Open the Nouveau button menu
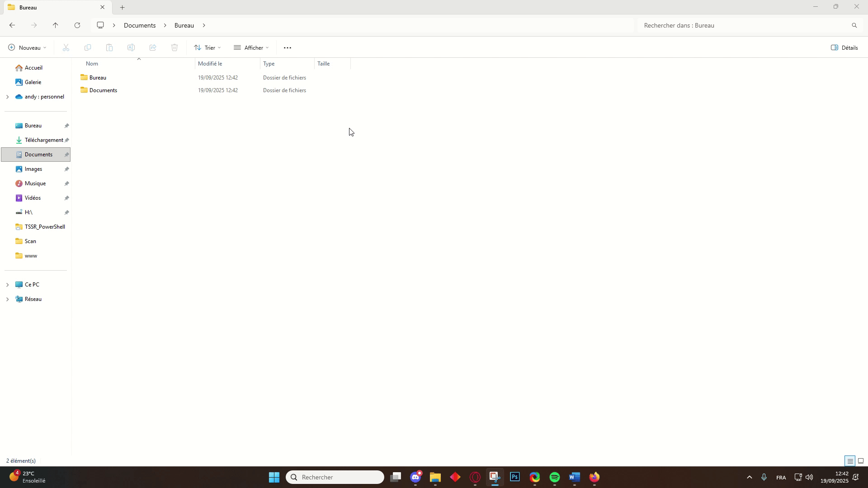This screenshot has height=488, width=868. (27, 48)
